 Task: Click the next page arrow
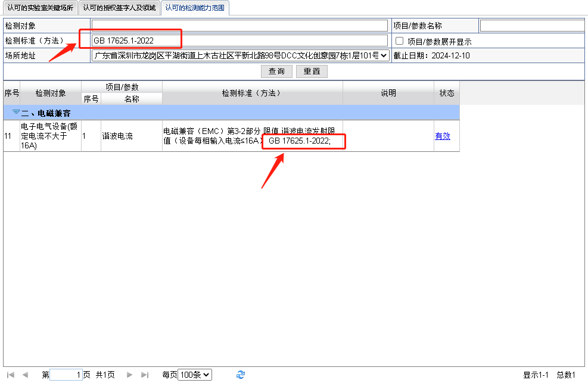[x=130, y=375]
